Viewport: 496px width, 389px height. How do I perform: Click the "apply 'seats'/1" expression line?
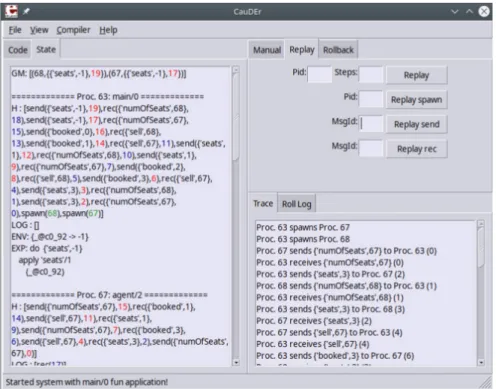pos(45,260)
